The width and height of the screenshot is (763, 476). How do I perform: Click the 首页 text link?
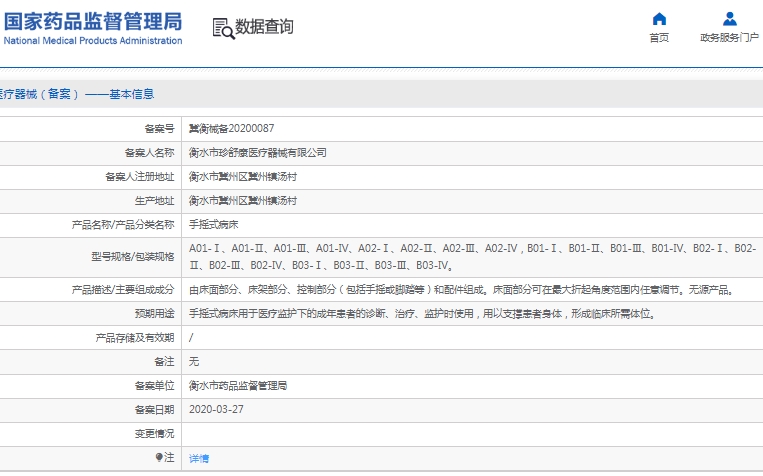(x=659, y=37)
